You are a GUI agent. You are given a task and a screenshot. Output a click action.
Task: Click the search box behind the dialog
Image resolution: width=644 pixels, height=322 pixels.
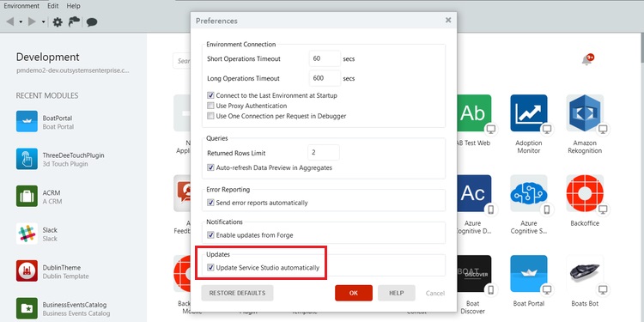click(181, 61)
